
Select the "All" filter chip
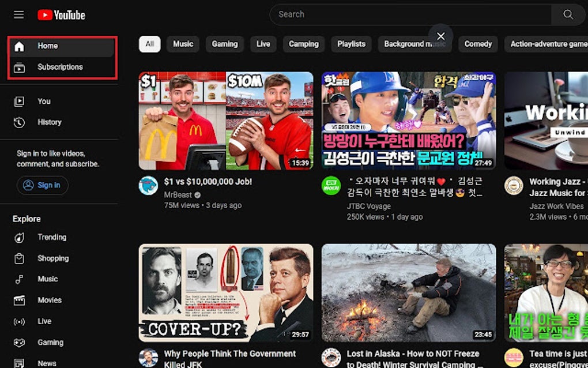point(149,43)
